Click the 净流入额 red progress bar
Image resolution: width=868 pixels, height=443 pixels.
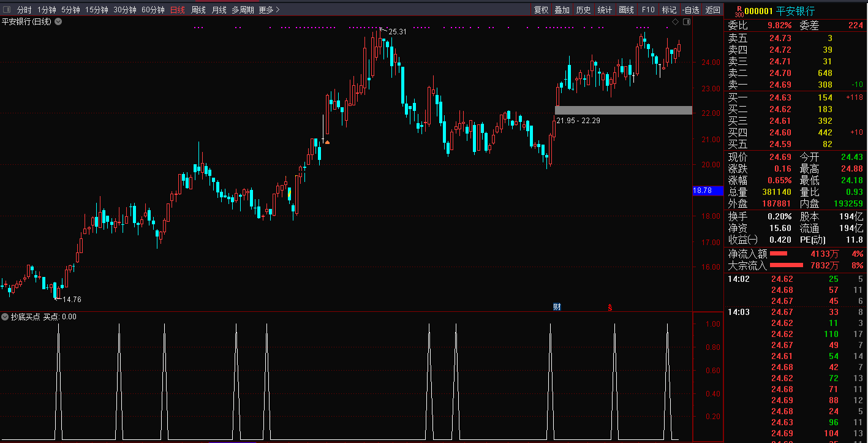point(779,253)
